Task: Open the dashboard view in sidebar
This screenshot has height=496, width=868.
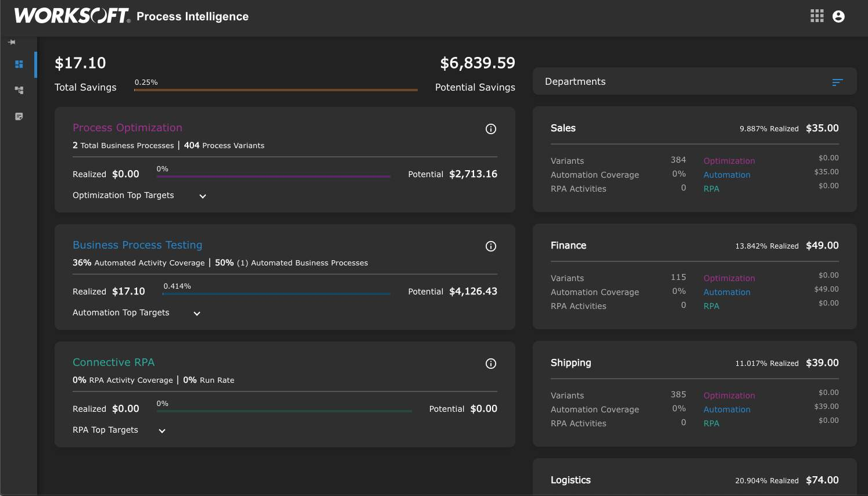Action: click(x=19, y=64)
